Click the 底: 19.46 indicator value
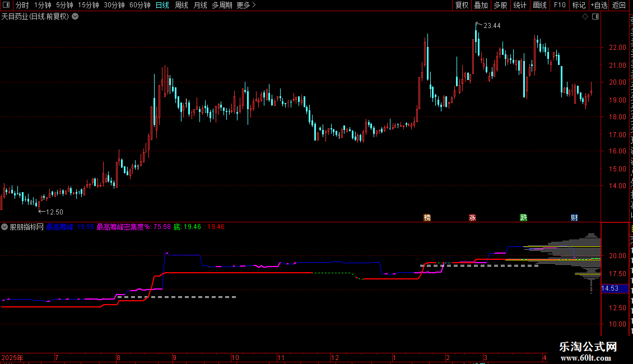This screenshot has width=633, height=364. (x=187, y=227)
